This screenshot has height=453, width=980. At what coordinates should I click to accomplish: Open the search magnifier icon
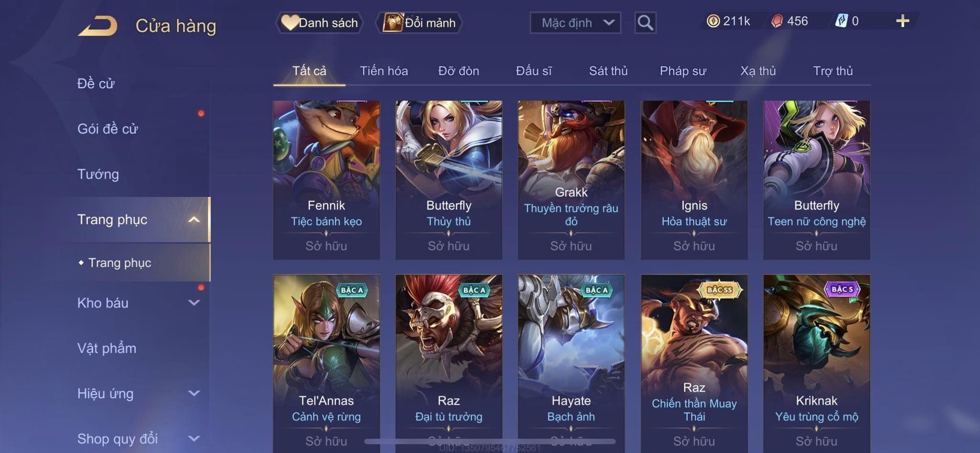click(645, 23)
